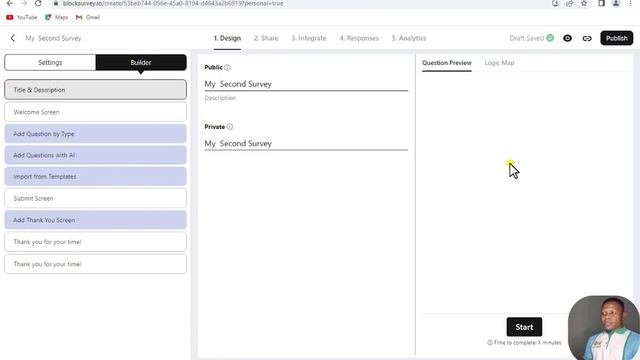The image size is (640, 360).
Task: Click the Publish button
Action: [616, 38]
